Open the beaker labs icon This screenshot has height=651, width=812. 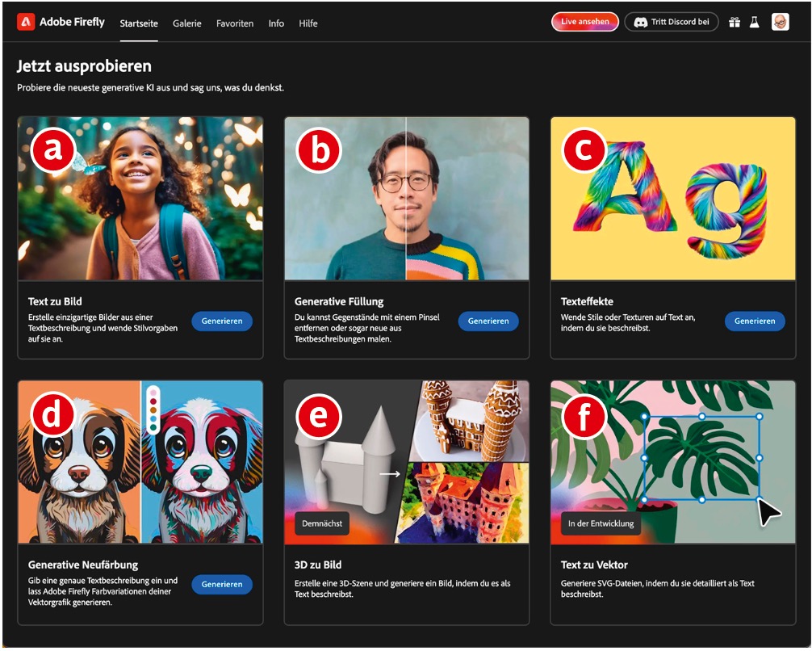[x=755, y=23]
